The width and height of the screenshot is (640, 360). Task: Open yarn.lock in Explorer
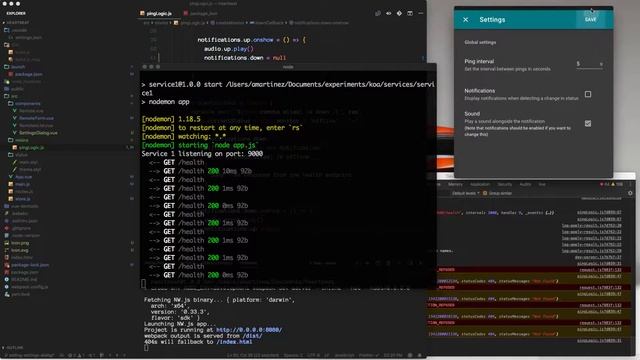click(20, 295)
